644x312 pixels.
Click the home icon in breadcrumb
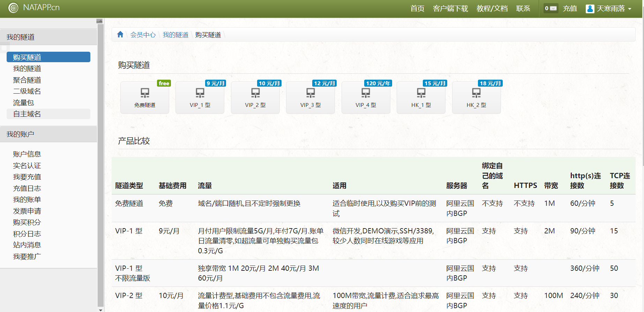pyautogui.click(x=120, y=35)
